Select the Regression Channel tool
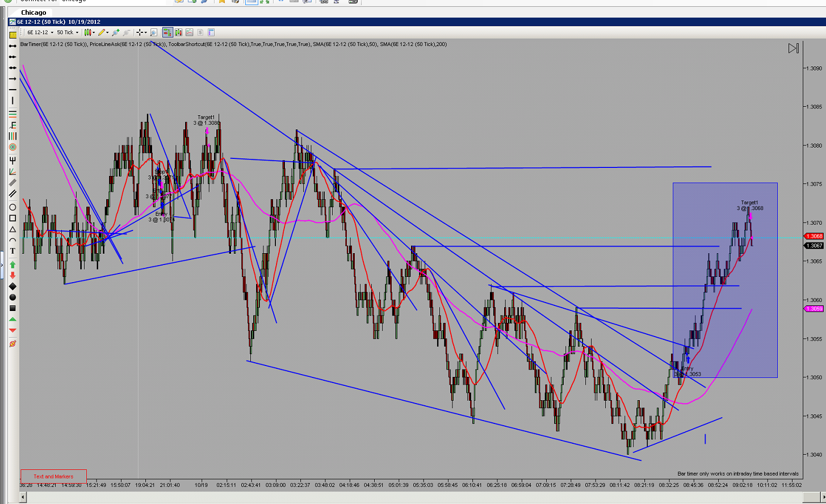 click(12, 183)
